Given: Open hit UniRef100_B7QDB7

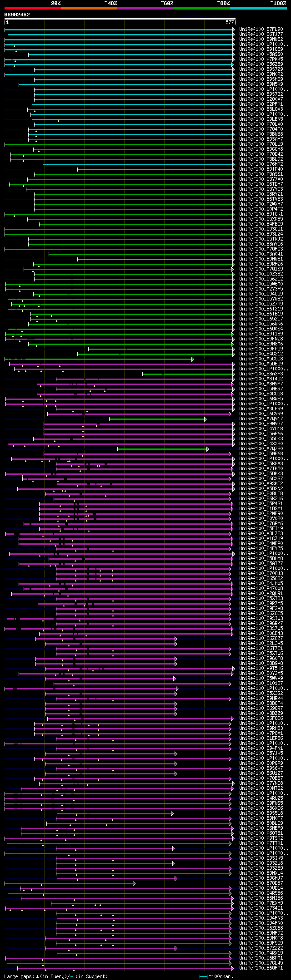Looking at the screenshot, I should click(x=261, y=883).
